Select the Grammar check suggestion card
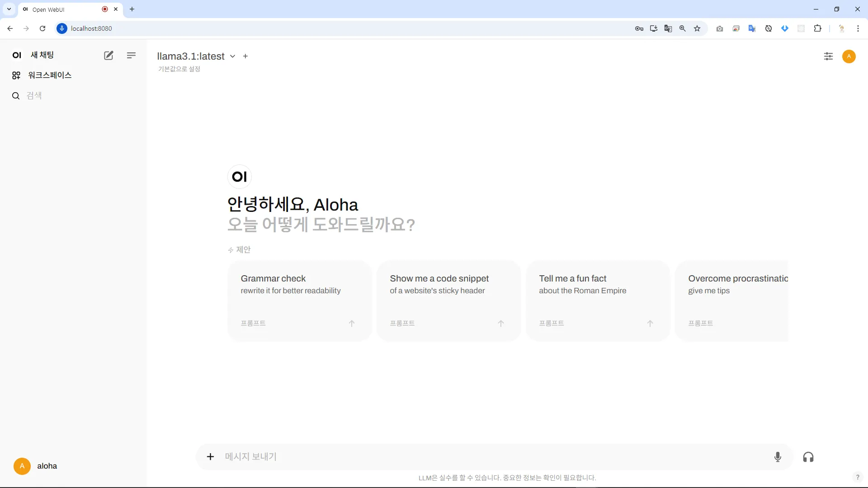 point(299,300)
